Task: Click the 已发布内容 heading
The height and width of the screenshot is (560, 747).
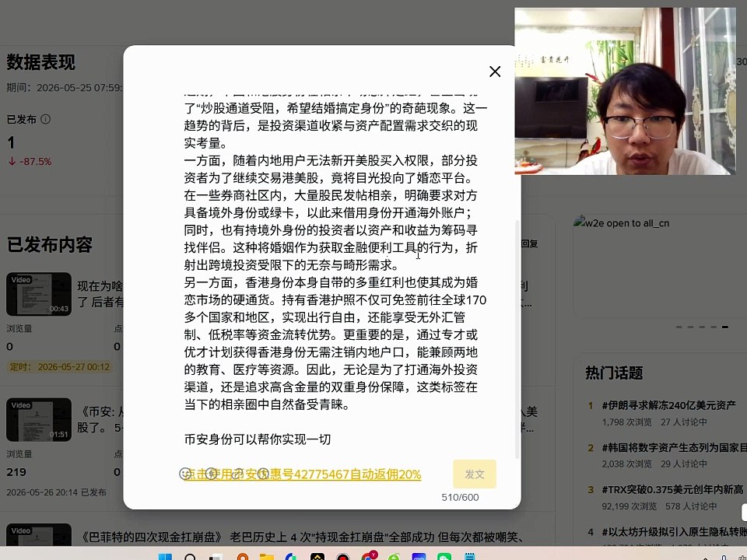Action: coord(50,244)
